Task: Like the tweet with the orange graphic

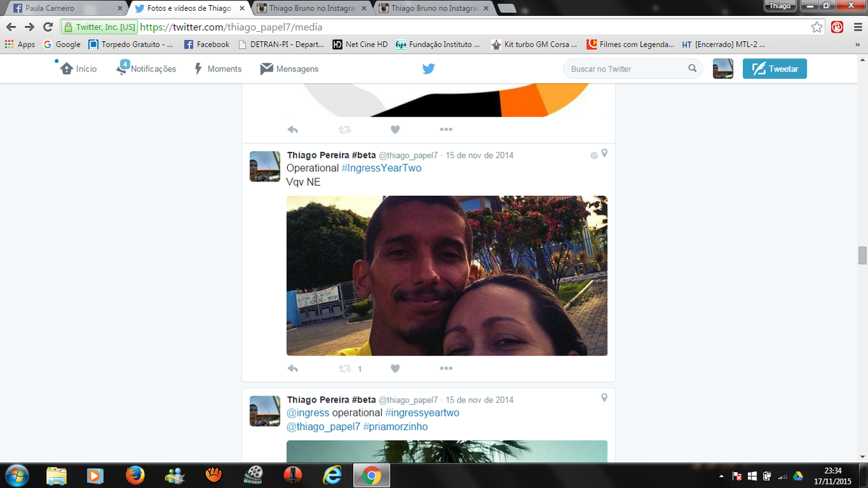Action: pyautogui.click(x=395, y=129)
